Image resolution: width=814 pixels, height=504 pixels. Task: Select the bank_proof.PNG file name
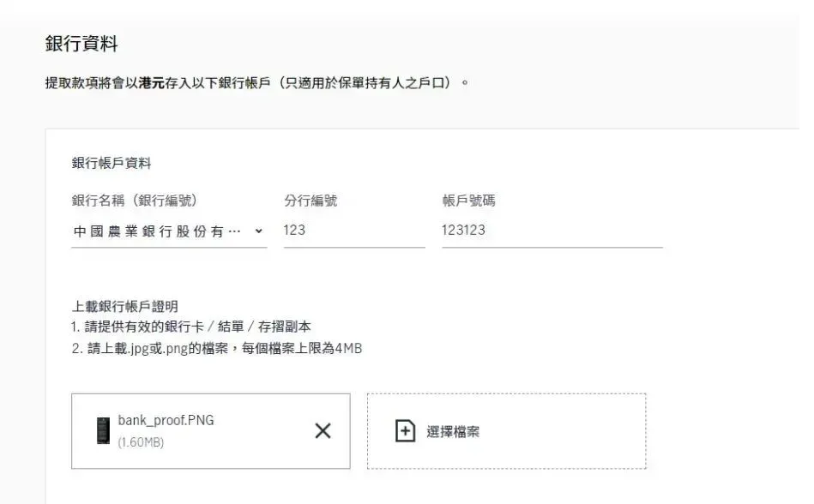click(x=166, y=420)
